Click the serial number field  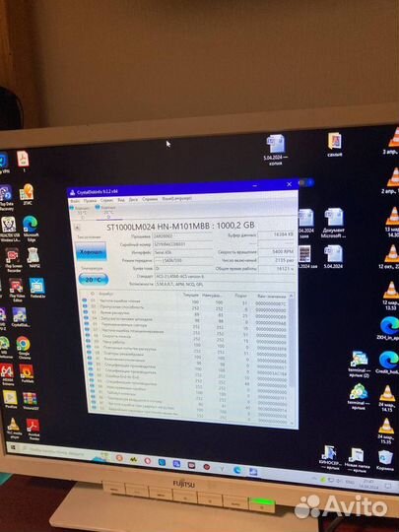pyautogui.click(x=183, y=244)
